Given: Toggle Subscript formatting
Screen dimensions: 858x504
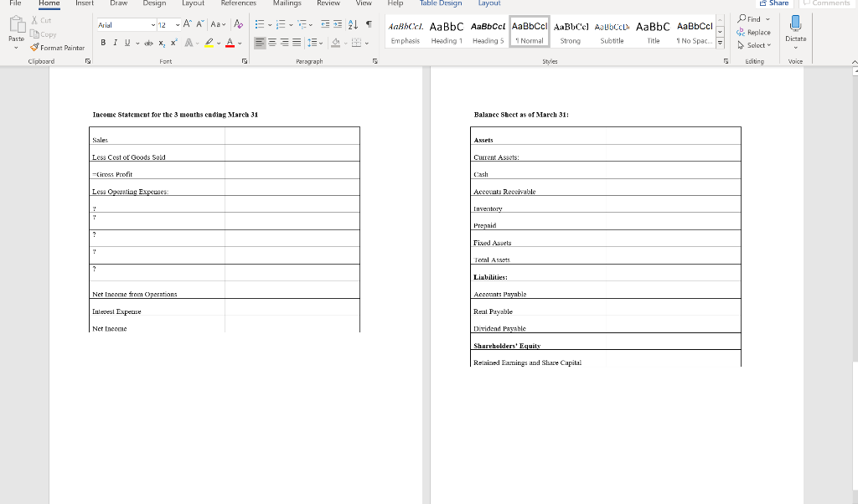Looking at the screenshot, I should (x=162, y=43).
